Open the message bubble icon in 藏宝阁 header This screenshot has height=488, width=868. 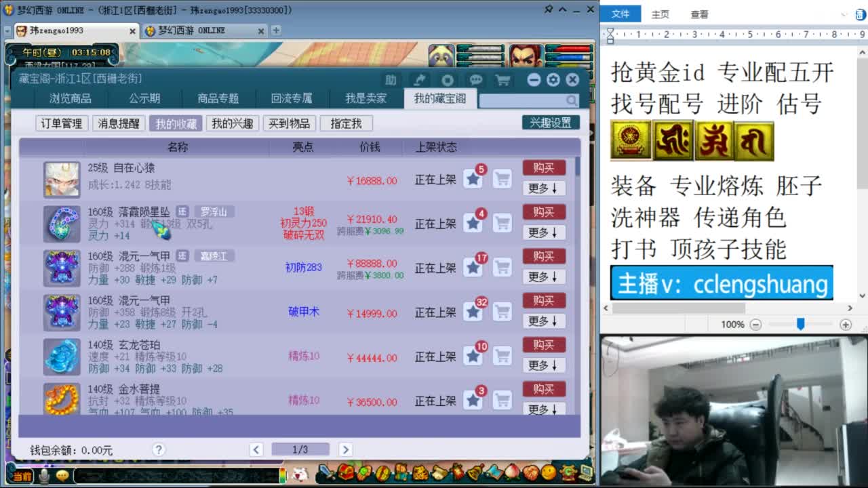point(475,80)
